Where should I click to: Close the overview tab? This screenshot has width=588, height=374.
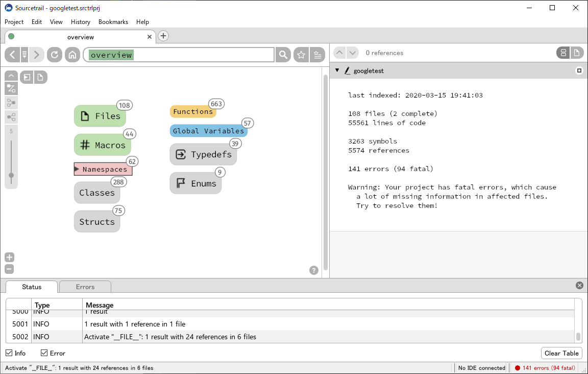[x=149, y=37]
